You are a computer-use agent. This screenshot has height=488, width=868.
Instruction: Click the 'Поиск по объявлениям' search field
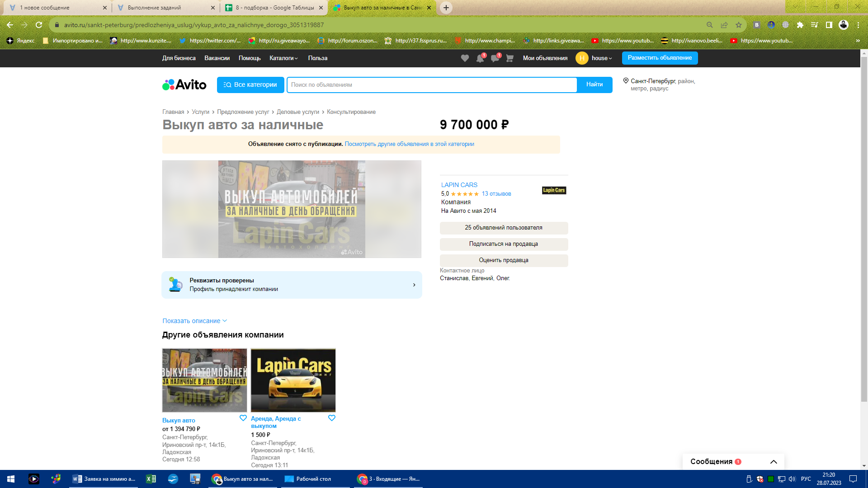pyautogui.click(x=432, y=85)
